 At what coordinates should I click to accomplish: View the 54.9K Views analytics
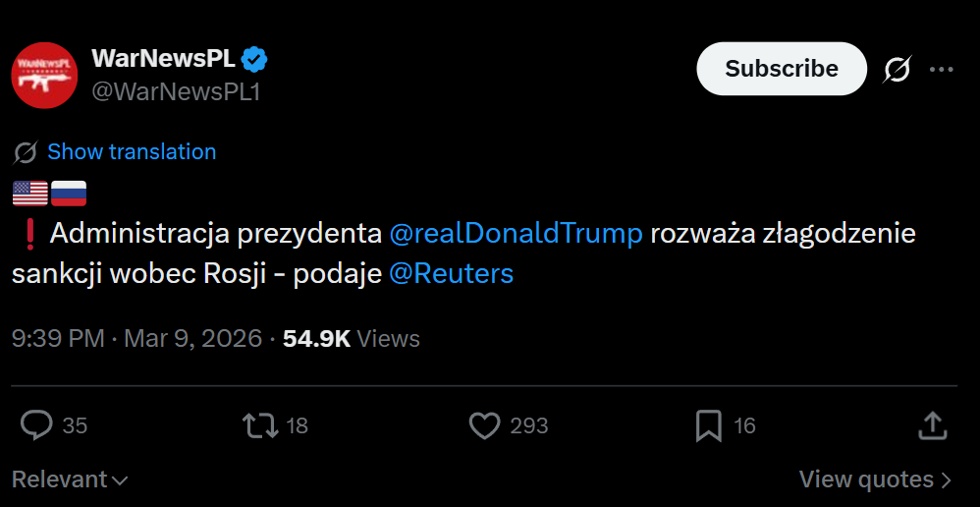tap(351, 339)
